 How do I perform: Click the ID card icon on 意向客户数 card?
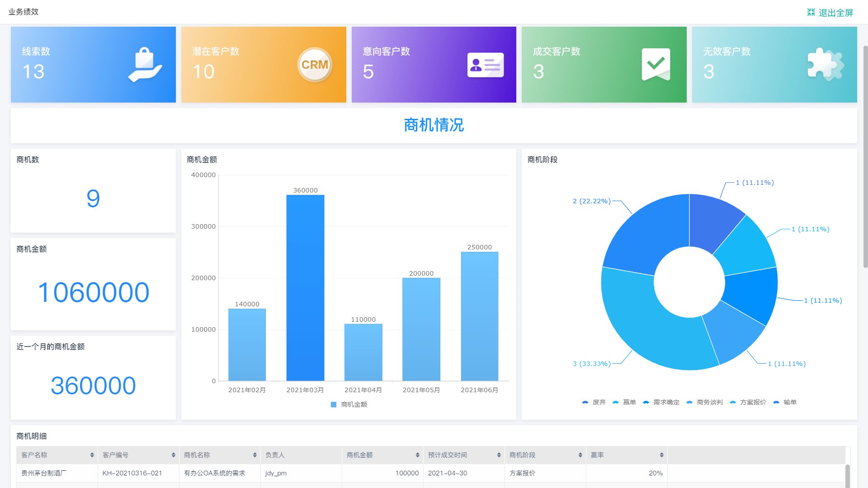coord(485,65)
